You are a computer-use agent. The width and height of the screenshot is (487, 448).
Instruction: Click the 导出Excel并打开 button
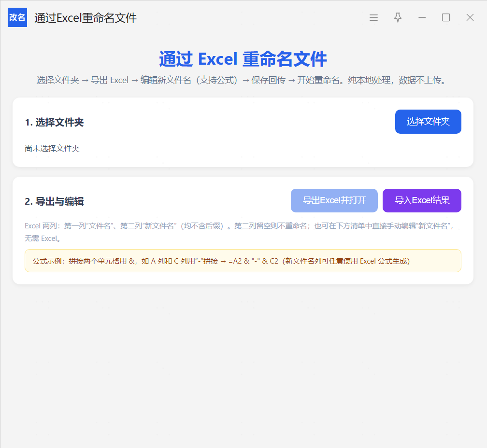[334, 200]
